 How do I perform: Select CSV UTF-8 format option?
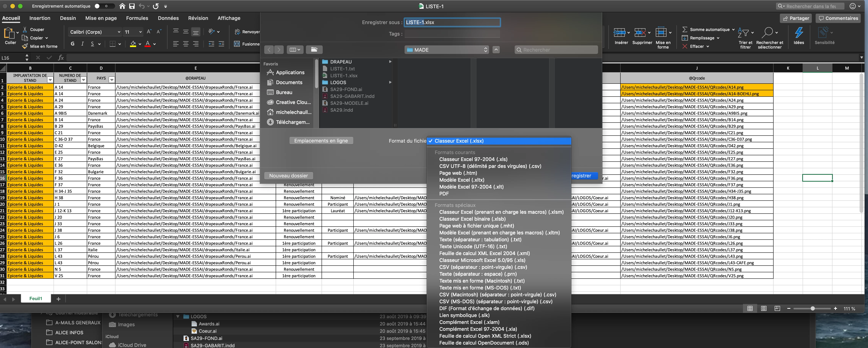point(490,166)
